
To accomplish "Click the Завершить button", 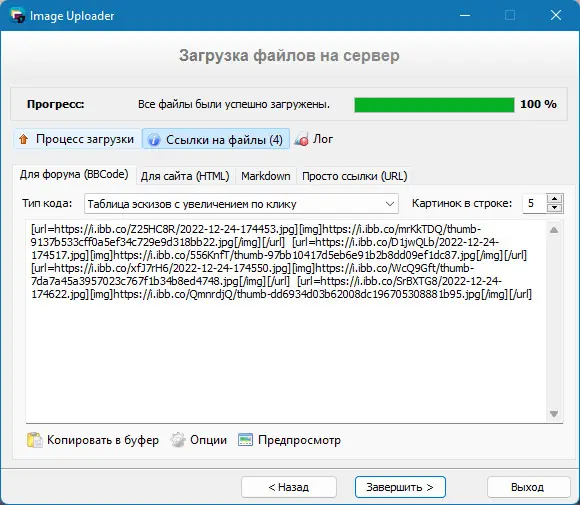I will tap(400, 487).
